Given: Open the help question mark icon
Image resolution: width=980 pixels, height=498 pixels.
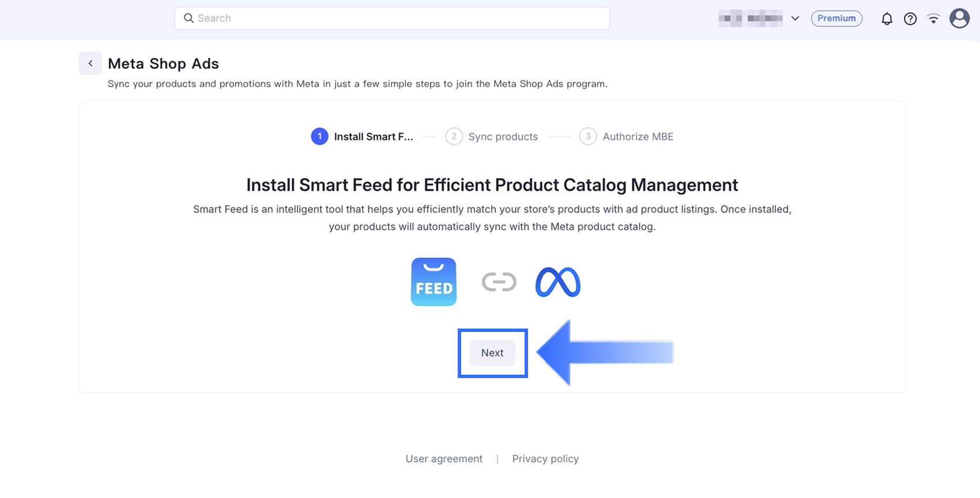Looking at the screenshot, I should tap(910, 19).
